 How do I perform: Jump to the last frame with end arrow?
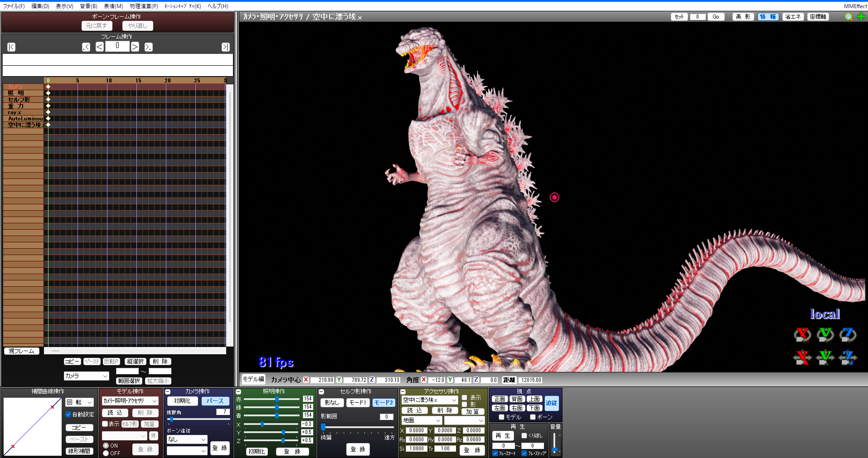tap(225, 47)
